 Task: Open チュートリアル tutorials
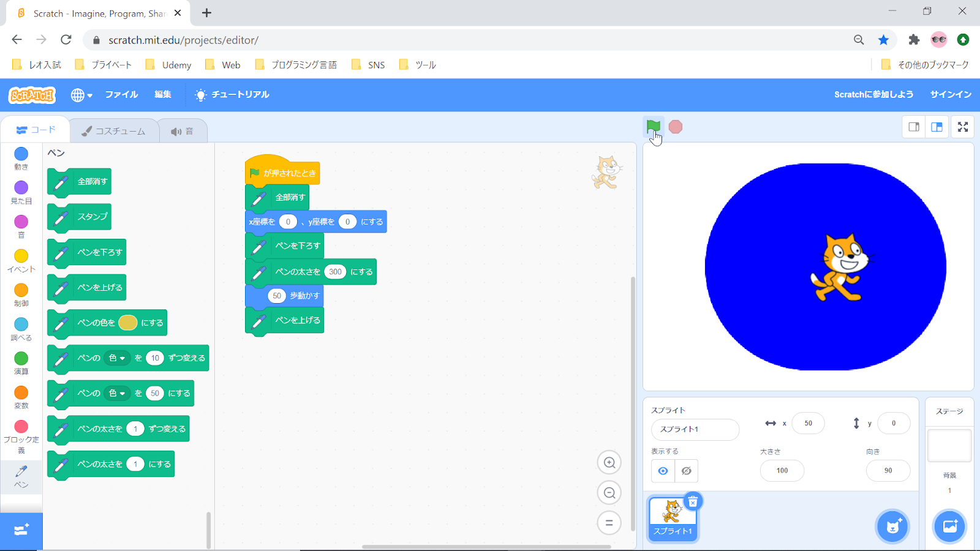232,95
